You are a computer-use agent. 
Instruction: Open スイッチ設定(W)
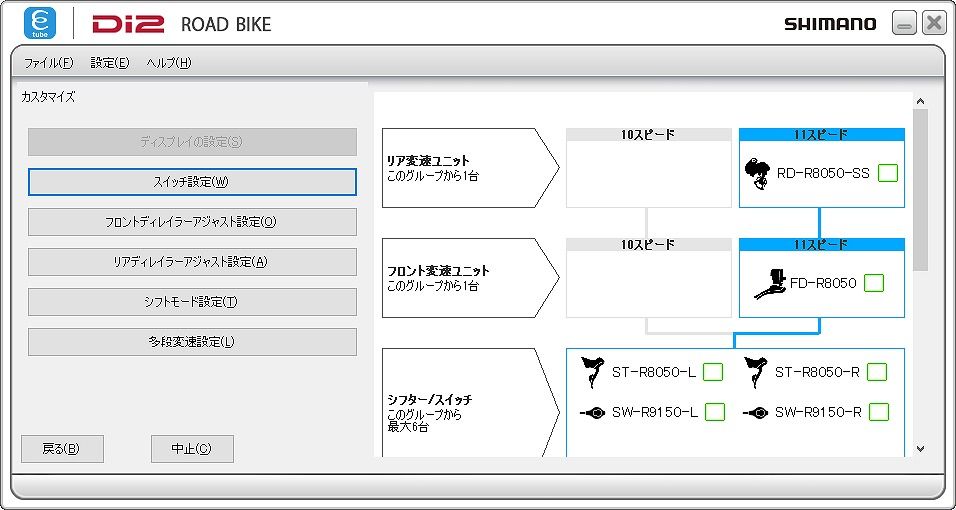pos(192,182)
